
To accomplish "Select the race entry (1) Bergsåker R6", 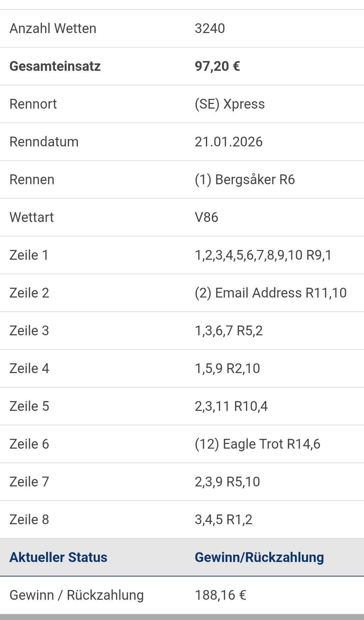I will click(245, 180).
